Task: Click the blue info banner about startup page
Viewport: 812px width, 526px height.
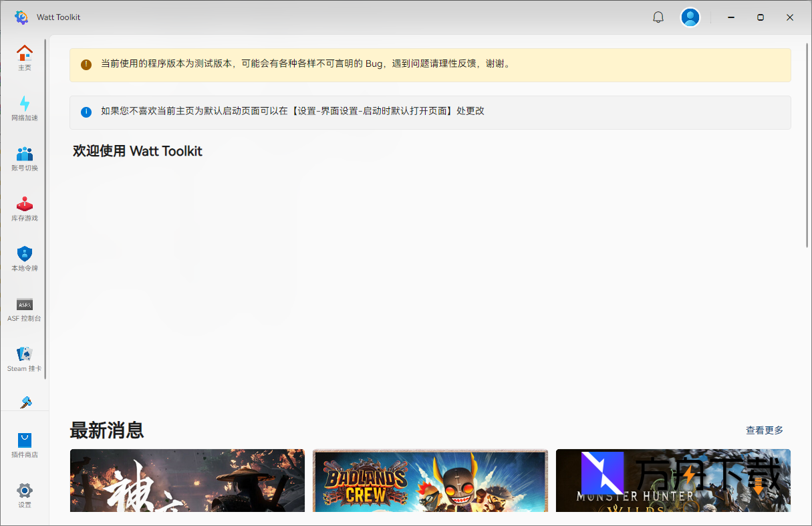Action: (430, 111)
